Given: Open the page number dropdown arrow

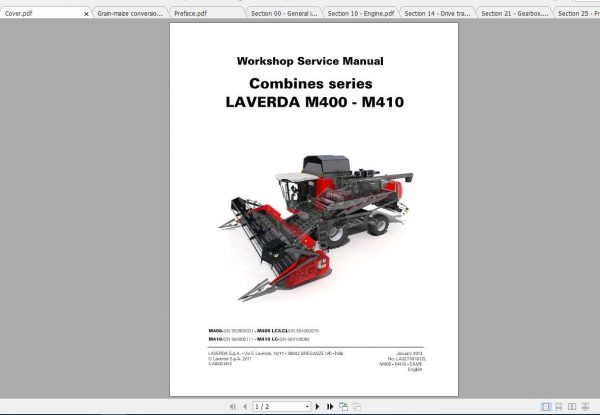Looking at the screenshot, I should point(307,407).
